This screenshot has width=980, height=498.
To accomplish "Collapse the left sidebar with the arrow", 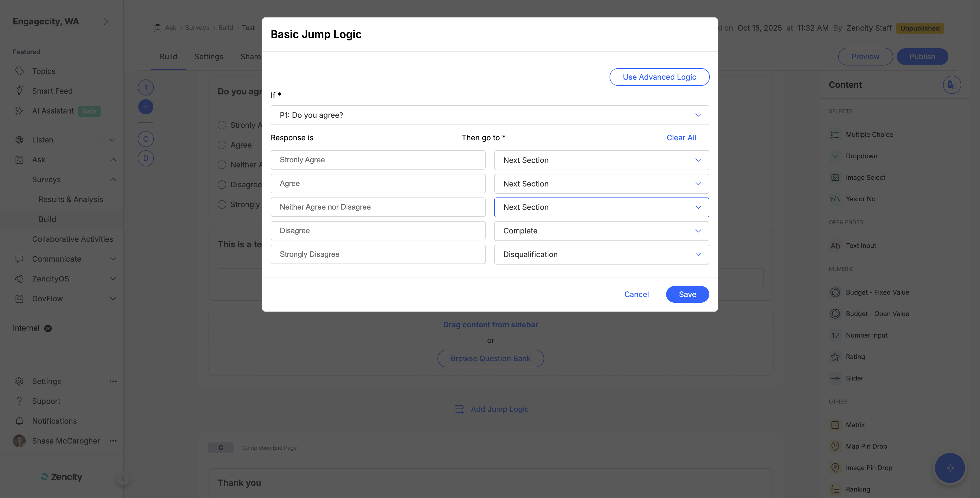I will pyautogui.click(x=123, y=479).
